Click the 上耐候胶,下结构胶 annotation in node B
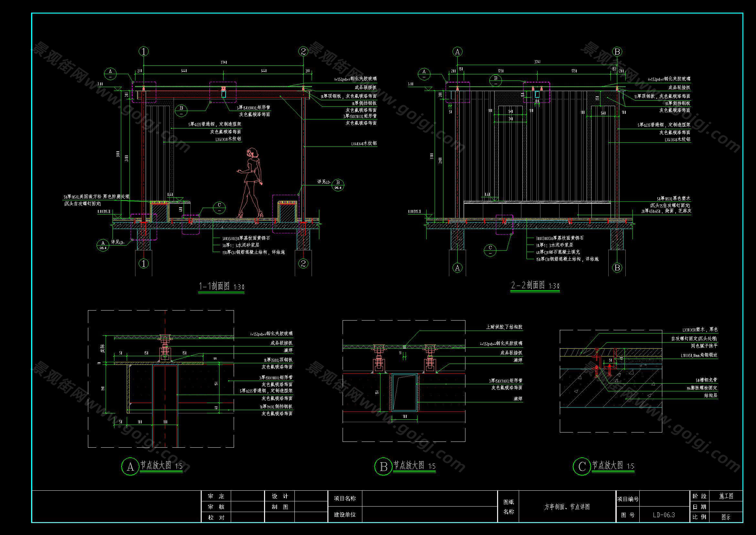This screenshot has height=535, width=756. pos(504,327)
